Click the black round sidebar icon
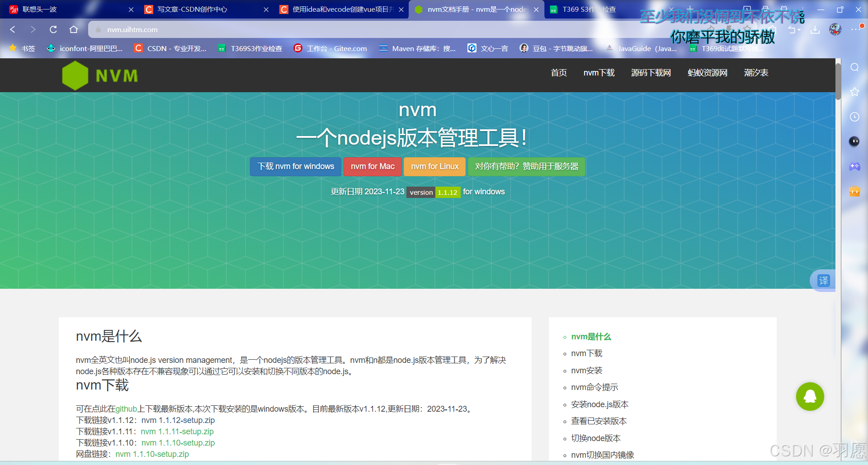Image resolution: width=868 pixels, height=465 pixels. 854,141
